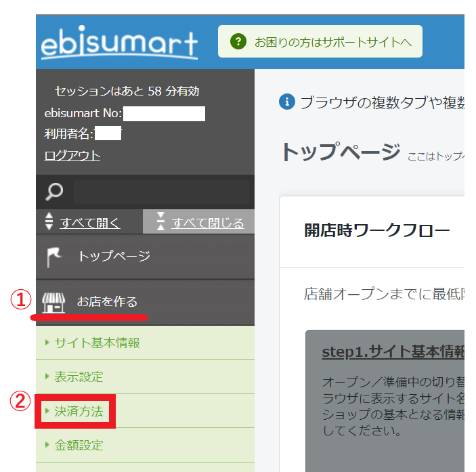Click the shop building icon for お店を作る
The height and width of the screenshot is (472, 476).
tap(53, 302)
